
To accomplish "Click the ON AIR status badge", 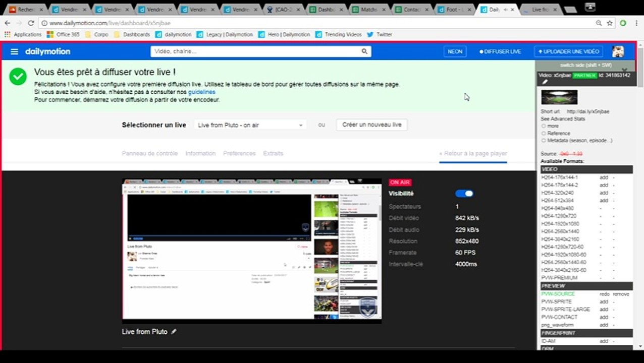I will [x=400, y=183].
